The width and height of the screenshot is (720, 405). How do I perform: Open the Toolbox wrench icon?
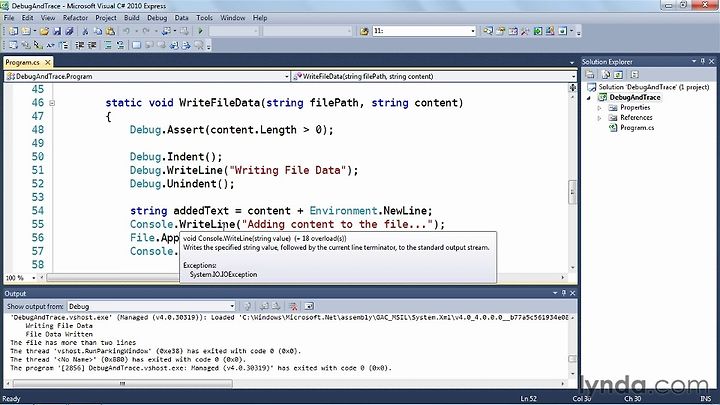(x=525, y=31)
